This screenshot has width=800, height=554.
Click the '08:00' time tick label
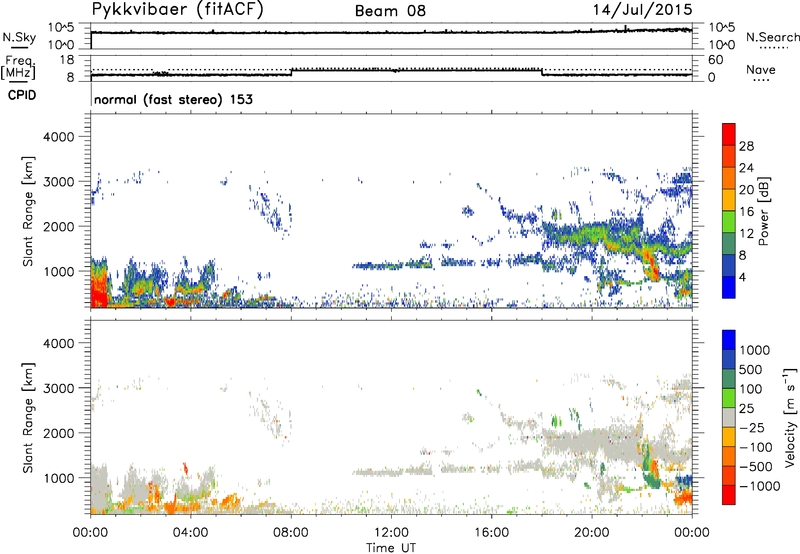click(x=291, y=533)
